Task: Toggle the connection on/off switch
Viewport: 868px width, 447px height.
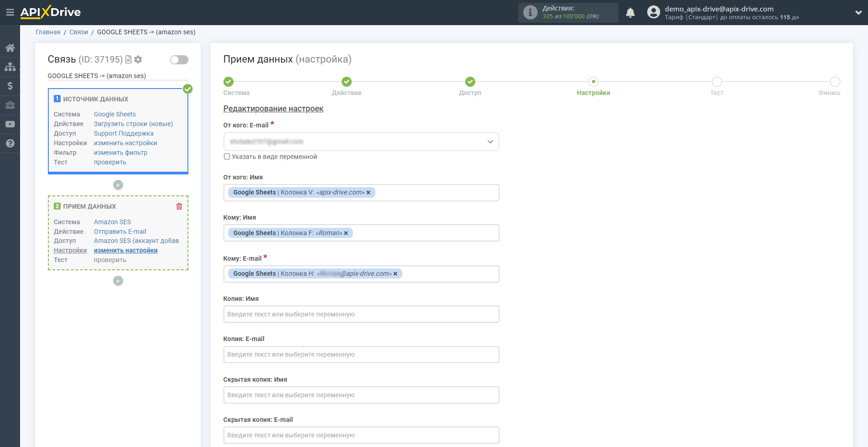Action: pos(179,60)
